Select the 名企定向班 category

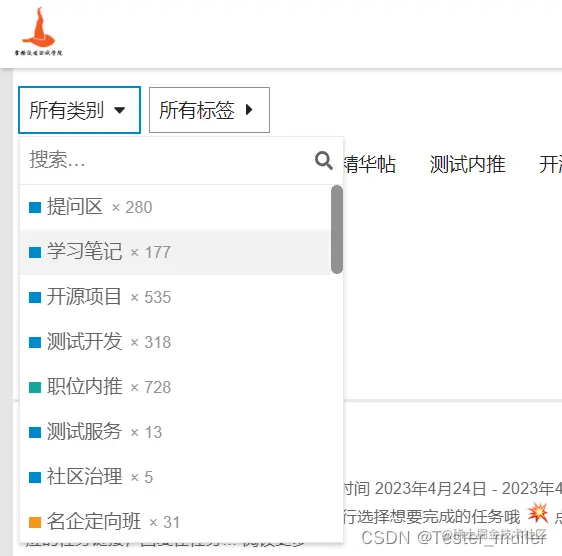pyautogui.click(x=175, y=522)
